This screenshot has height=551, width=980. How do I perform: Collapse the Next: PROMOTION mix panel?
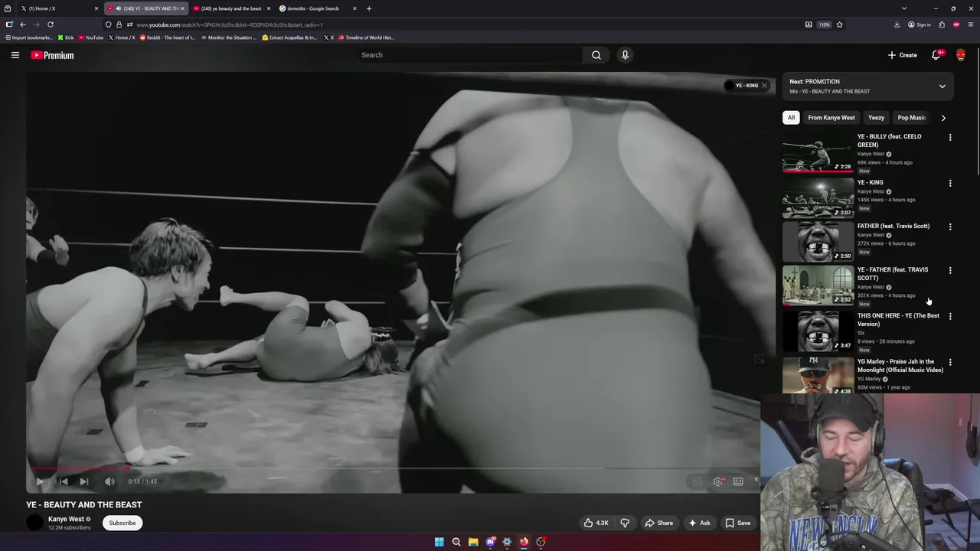tap(942, 86)
